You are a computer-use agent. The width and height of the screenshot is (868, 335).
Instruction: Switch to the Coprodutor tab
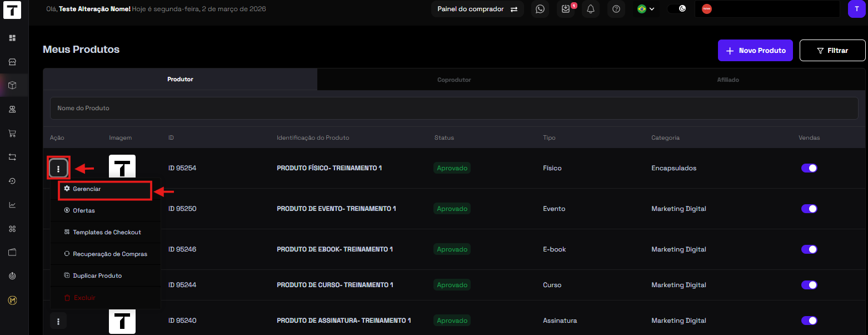453,80
